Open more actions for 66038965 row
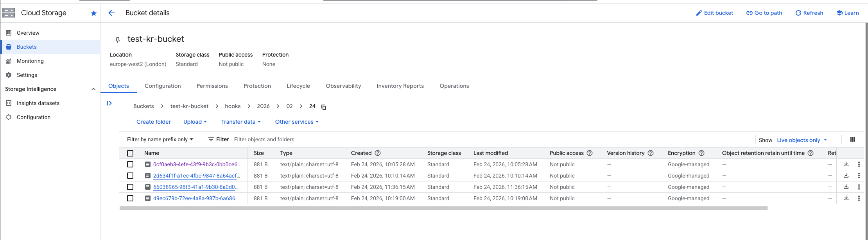 (859, 187)
